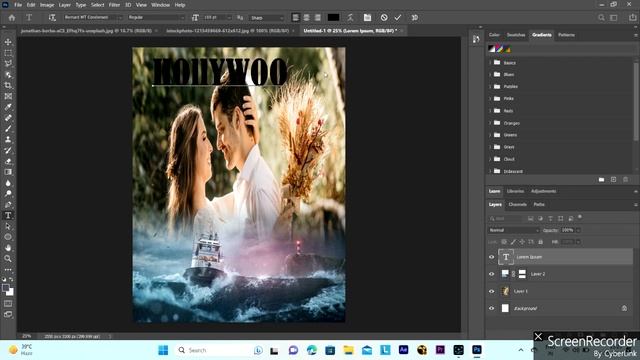Create a new gradient preset
The height and width of the screenshot is (360, 640).
coord(613,180)
